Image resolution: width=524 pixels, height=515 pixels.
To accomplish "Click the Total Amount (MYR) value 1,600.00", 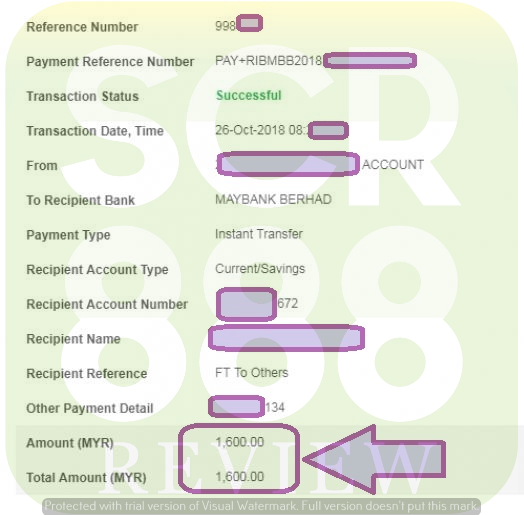I will point(240,477).
